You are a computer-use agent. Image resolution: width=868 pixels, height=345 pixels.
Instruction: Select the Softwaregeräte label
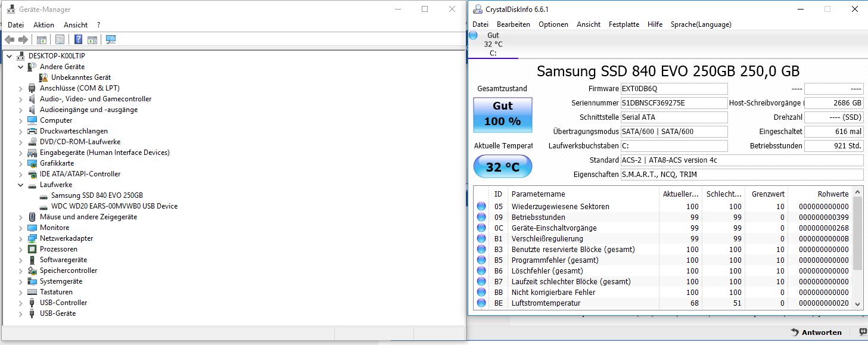[63, 260]
